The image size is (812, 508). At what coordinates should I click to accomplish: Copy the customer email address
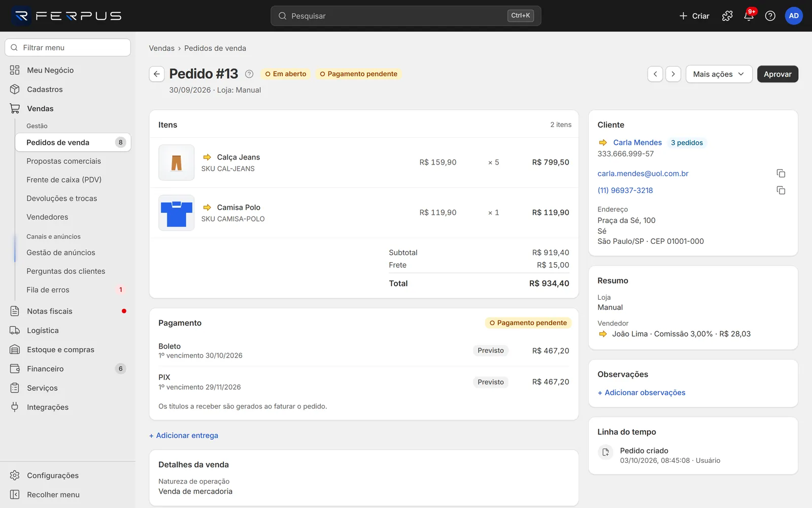point(781,174)
